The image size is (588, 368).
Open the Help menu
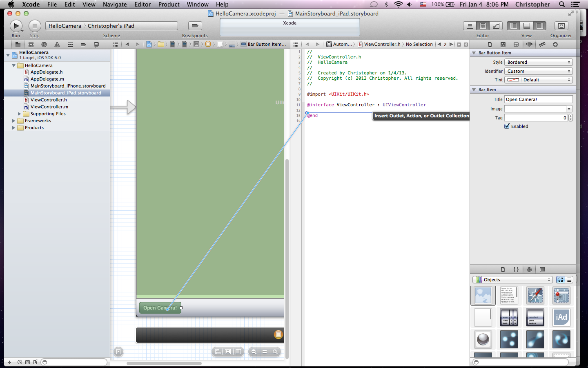[222, 4]
